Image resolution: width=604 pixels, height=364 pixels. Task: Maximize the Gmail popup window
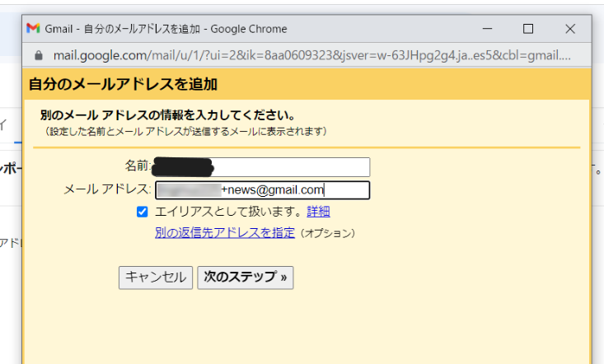click(528, 29)
